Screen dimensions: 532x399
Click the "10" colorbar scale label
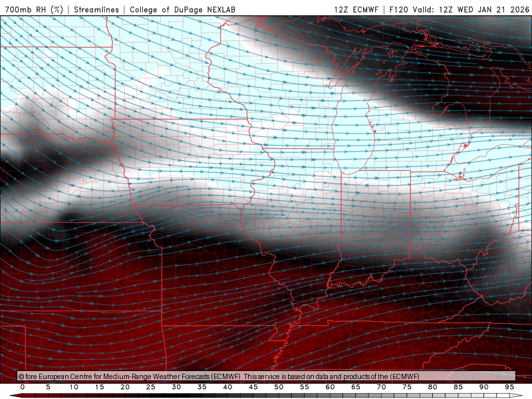74,387
